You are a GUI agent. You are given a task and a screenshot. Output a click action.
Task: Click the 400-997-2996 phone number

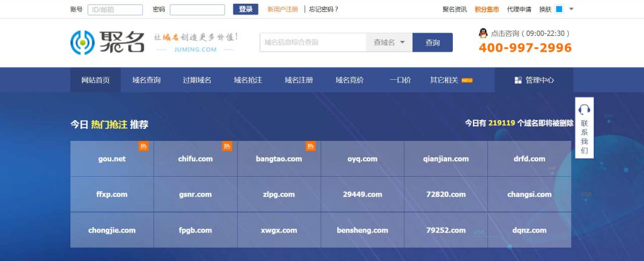pyautogui.click(x=525, y=48)
